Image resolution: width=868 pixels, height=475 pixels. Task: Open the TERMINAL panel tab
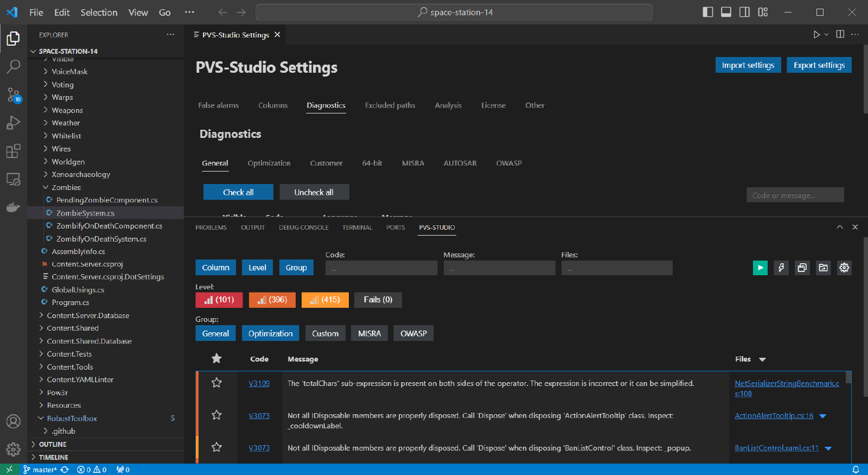(x=357, y=227)
